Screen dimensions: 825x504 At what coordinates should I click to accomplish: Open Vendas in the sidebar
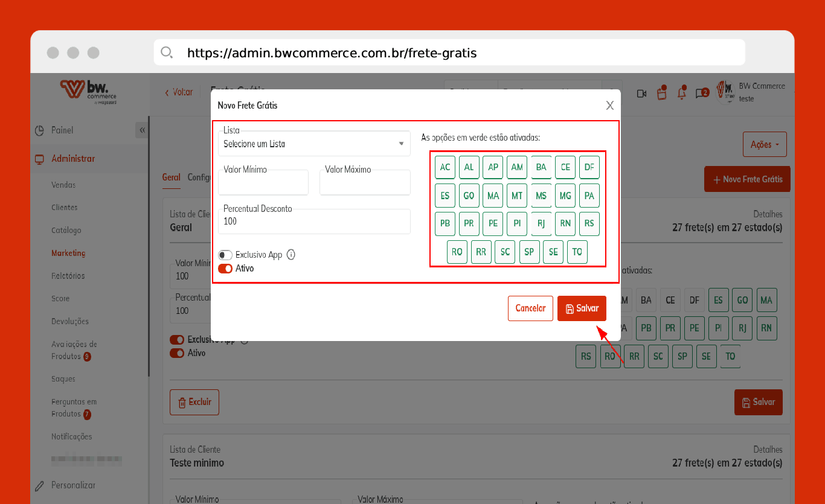pos(63,185)
